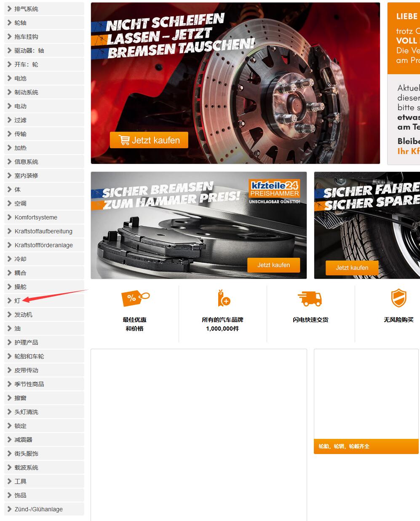Open the 传输 category

click(x=44, y=134)
